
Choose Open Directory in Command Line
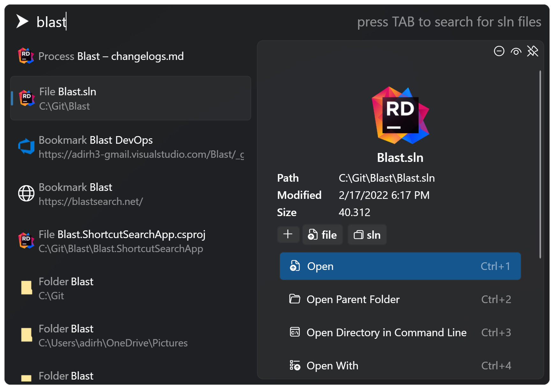[400, 332]
